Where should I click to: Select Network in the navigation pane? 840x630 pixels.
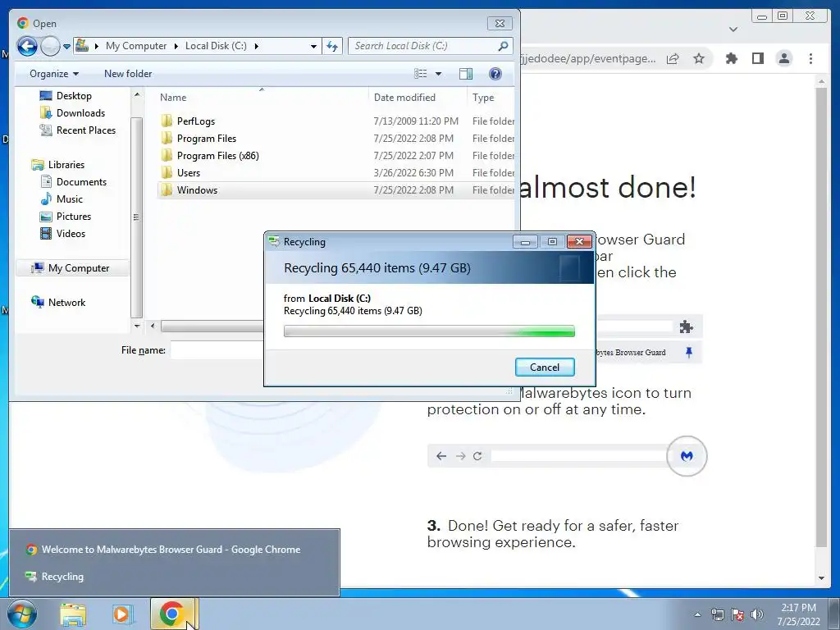66,302
